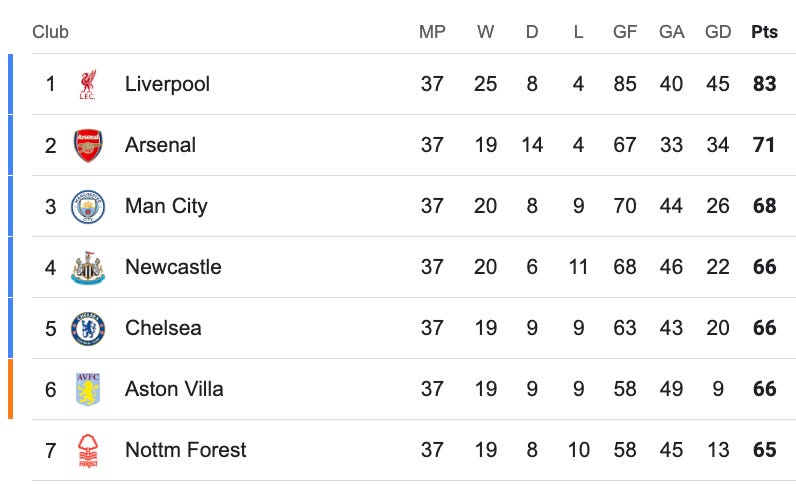The width and height of the screenshot is (796, 484).
Task: Open the Chelsea team name
Action: coord(163,328)
